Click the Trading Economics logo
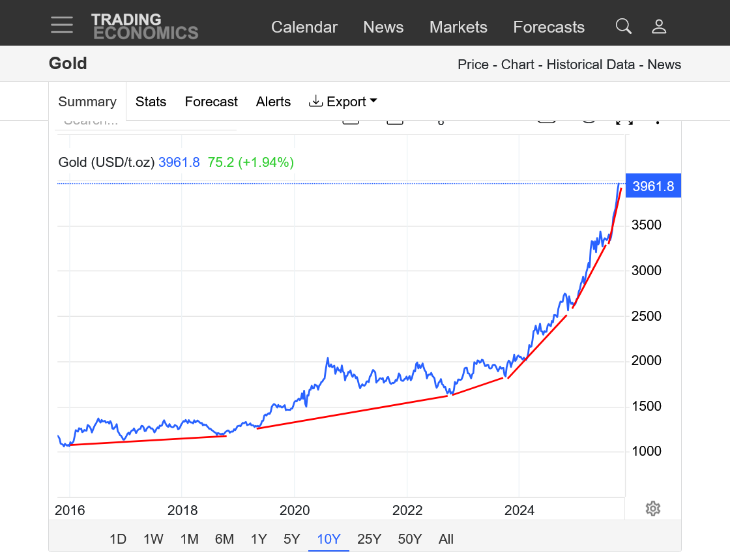The image size is (730, 560). [x=144, y=26]
